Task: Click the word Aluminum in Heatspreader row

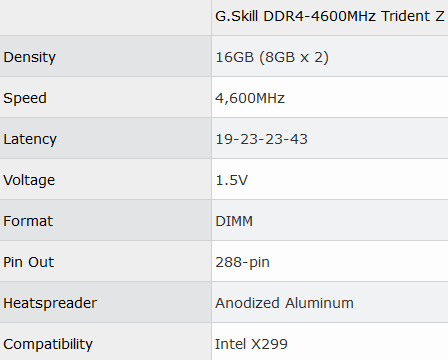Action: 319,303
